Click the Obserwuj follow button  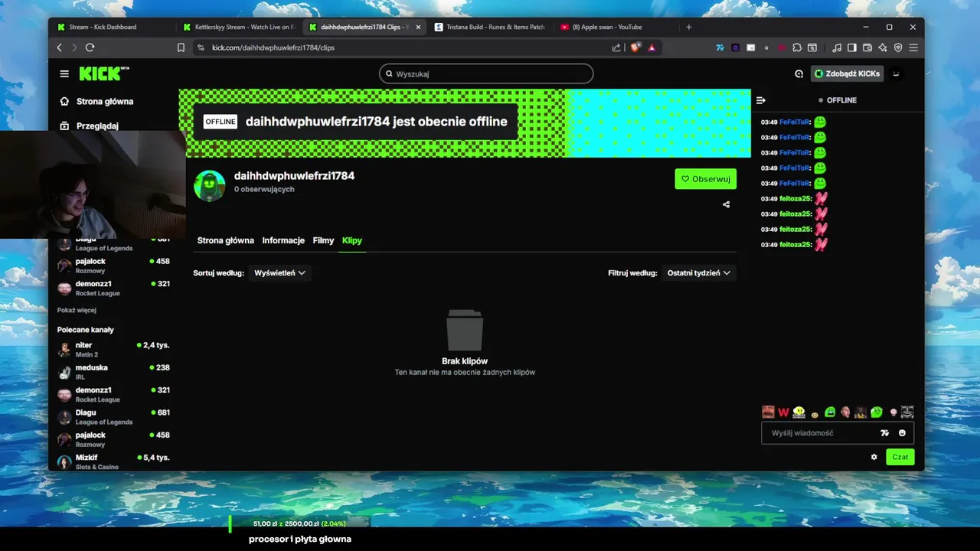(x=705, y=179)
